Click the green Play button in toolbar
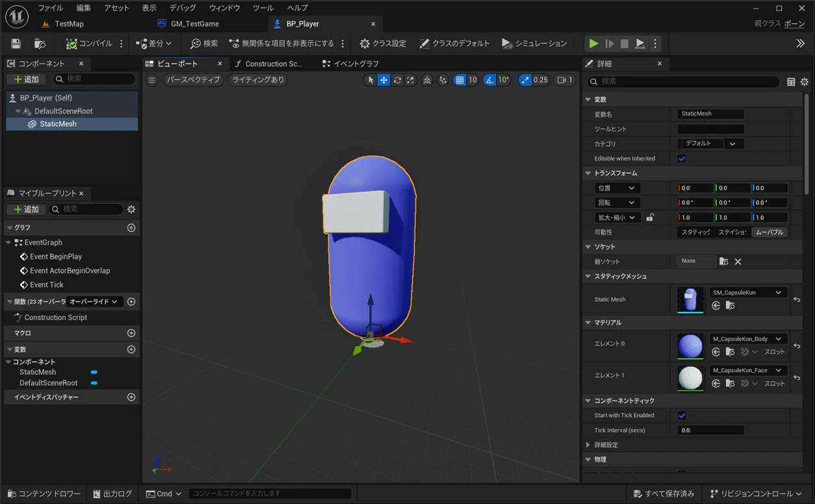Viewport: 815px width, 504px height. pos(593,44)
